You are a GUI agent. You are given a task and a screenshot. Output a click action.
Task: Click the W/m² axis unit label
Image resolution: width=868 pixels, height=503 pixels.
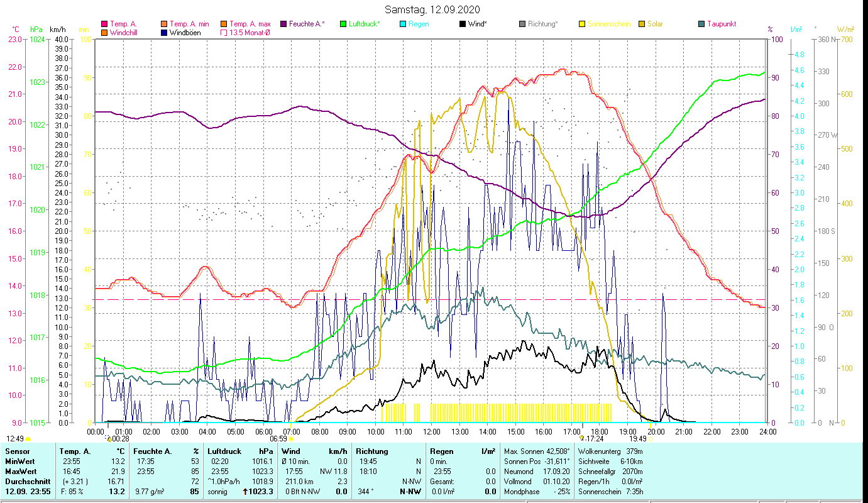tap(845, 30)
